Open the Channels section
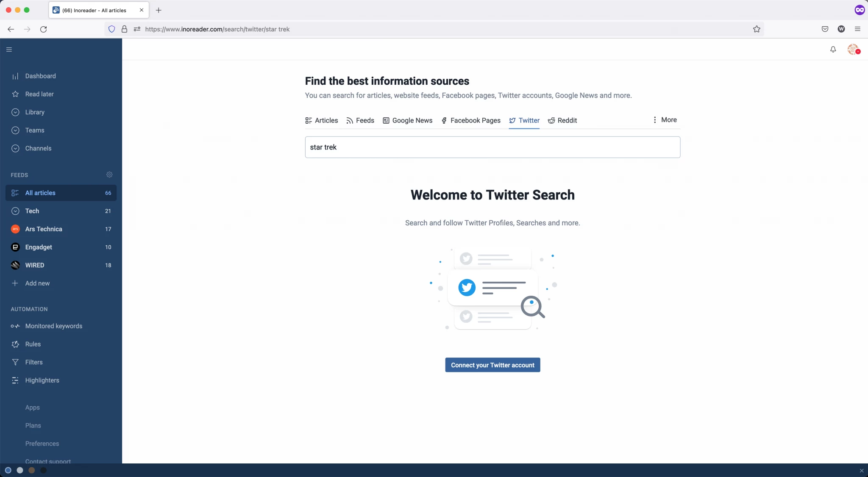The height and width of the screenshot is (477, 868). pyautogui.click(x=38, y=148)
